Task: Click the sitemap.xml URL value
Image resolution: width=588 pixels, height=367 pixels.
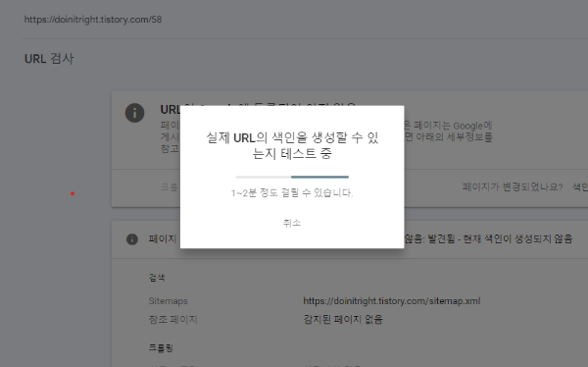Action: click(x=392, y=301)
